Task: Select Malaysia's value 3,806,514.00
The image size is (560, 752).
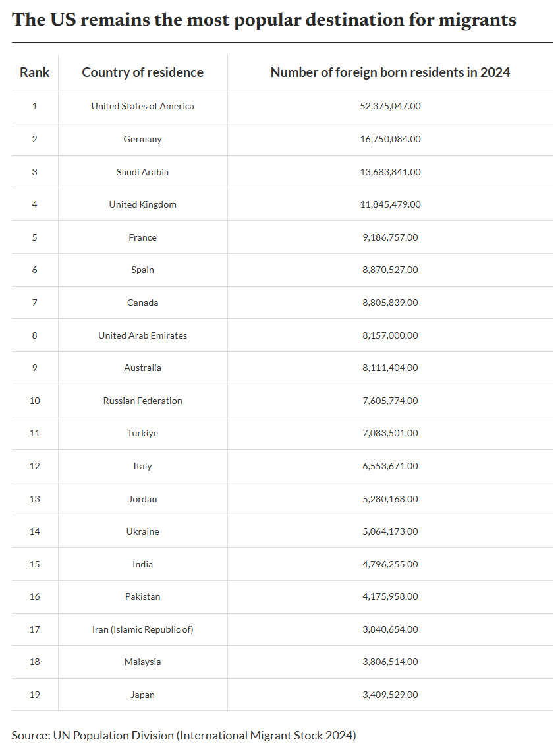Action: pyautogui.click(x=390, y=662)
